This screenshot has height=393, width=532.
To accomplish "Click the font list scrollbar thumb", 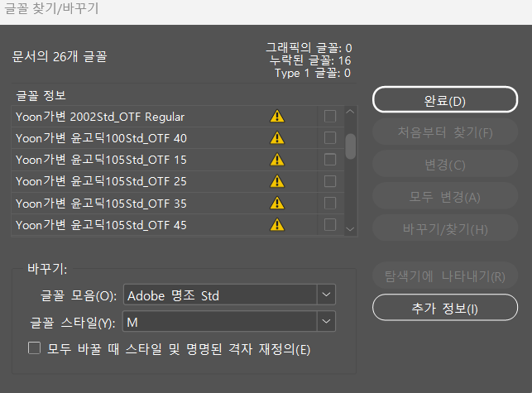I will coord(351,146).
